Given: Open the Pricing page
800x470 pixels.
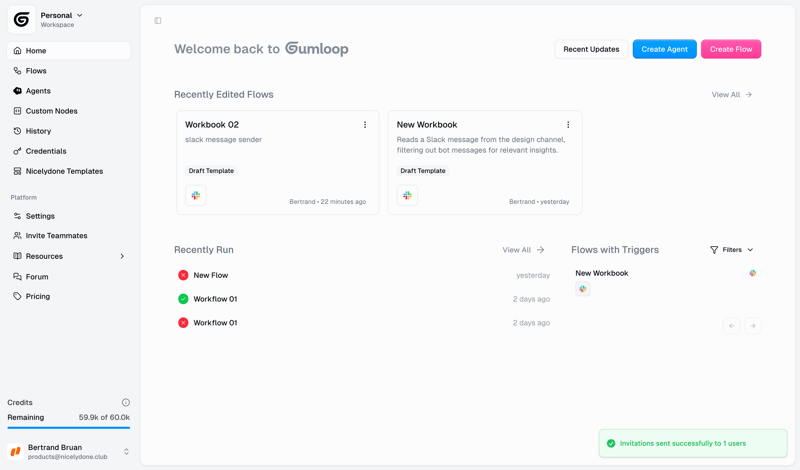Looking at the screenshot, I should click(x=69, y=296).
